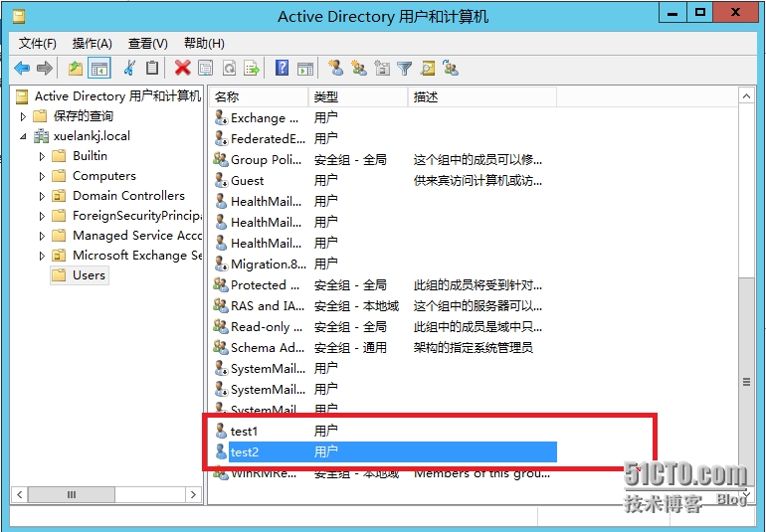This screenshot has height=532, width=766.
Task: Click the window title bar system icon
Action: (19, 17)
